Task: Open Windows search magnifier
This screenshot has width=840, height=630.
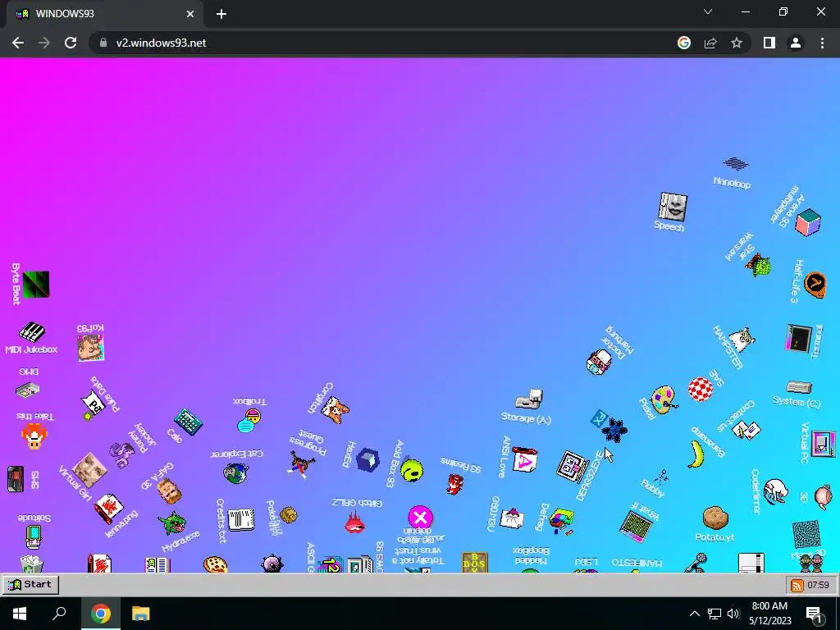Action: click(59, 614)
